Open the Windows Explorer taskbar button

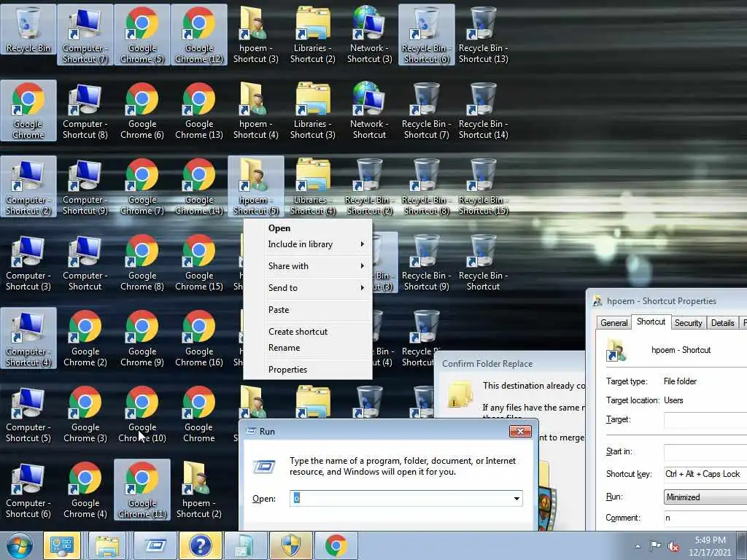[107, 545]
